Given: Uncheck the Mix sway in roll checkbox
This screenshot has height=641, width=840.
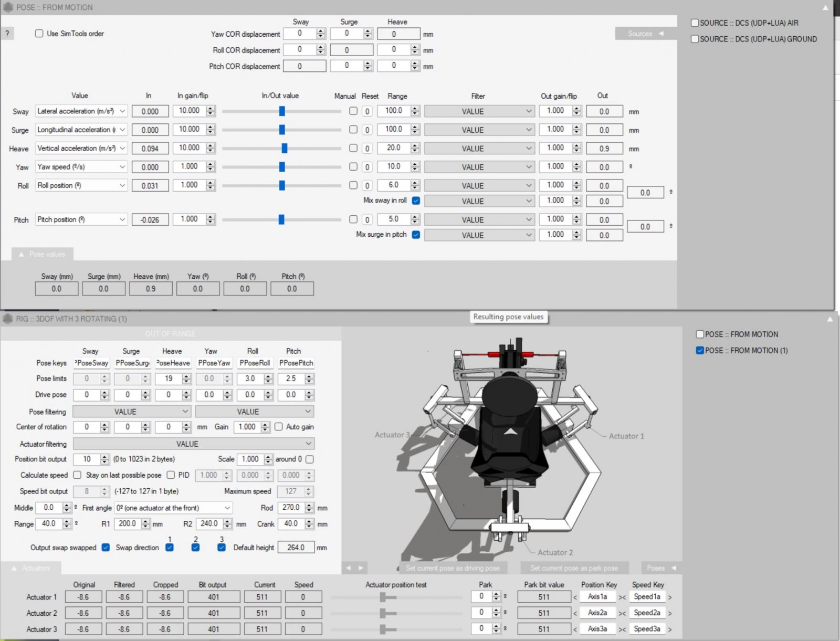Looking at the screenshot, I should click(416, 201).
